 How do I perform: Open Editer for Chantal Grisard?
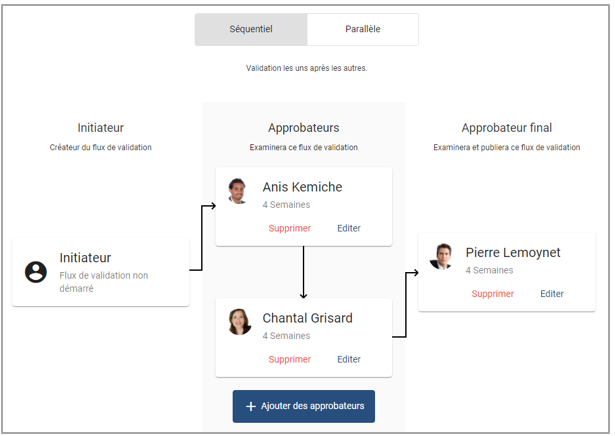pyautogui.click(x=349, y=359)
